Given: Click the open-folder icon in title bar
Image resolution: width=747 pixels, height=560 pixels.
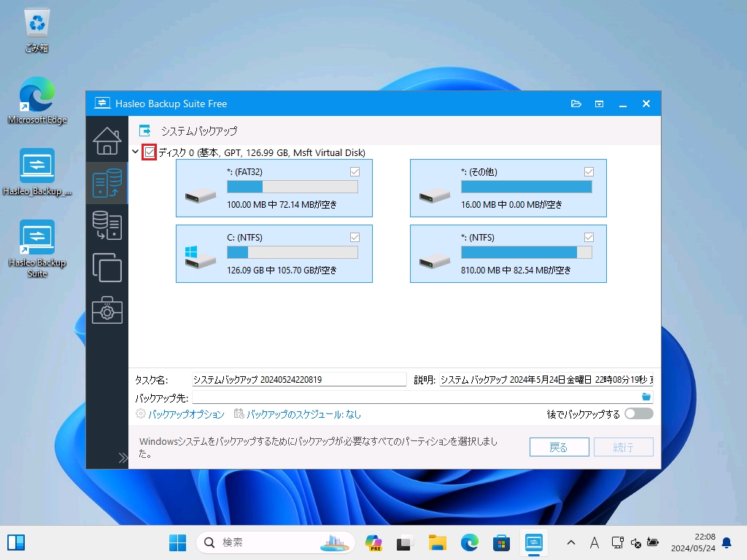Looking at the screenshot, I should coord(576,104).
